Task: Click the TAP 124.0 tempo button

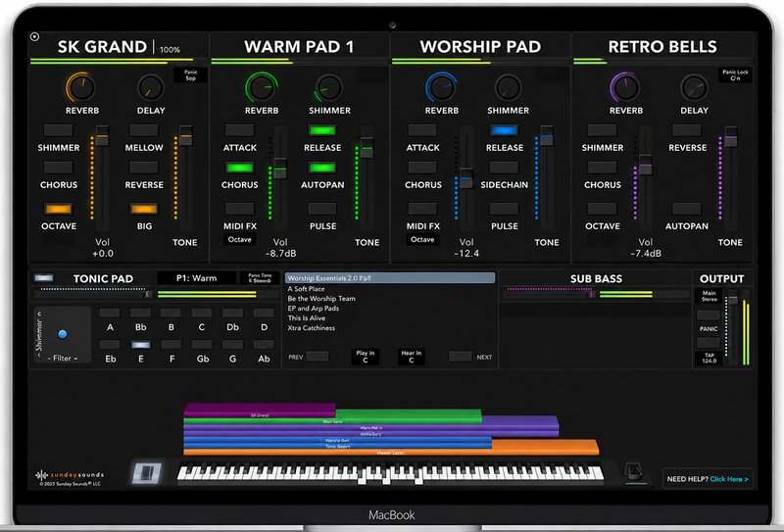Action: [709, 358]
